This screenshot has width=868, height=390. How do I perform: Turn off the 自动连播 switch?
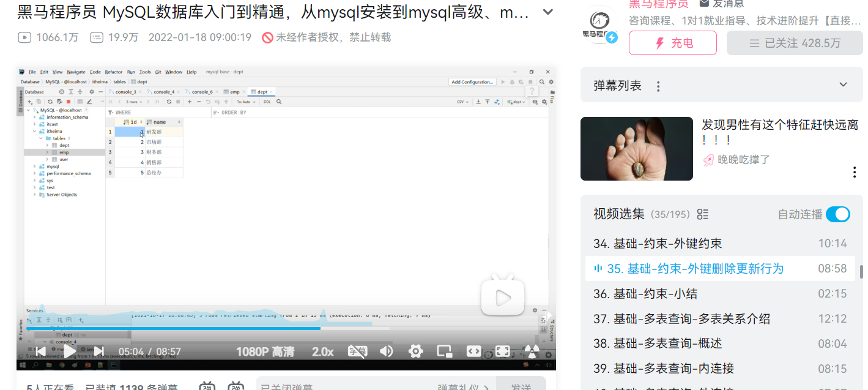point(838,214)
